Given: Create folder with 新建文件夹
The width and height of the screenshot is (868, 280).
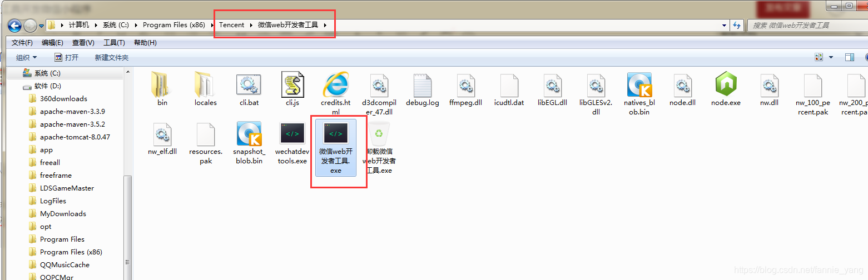Looking at the screenshot, I should pos(111,57).
